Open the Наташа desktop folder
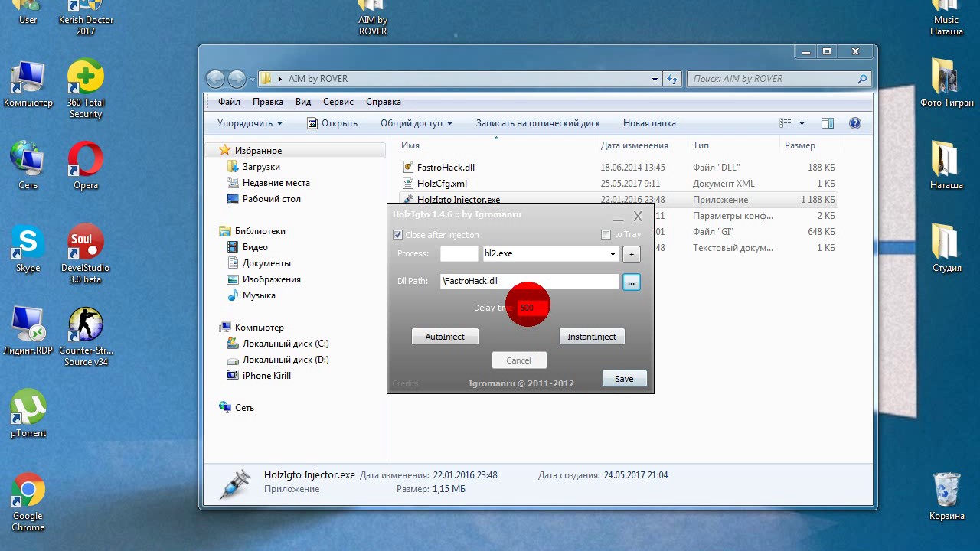 946,165
